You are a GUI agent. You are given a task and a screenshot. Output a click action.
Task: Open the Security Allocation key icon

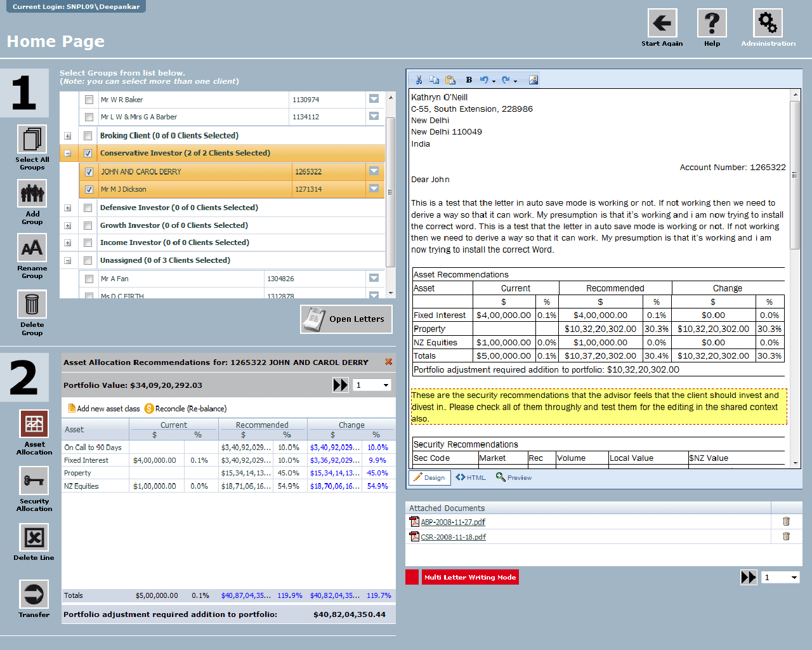34,481
